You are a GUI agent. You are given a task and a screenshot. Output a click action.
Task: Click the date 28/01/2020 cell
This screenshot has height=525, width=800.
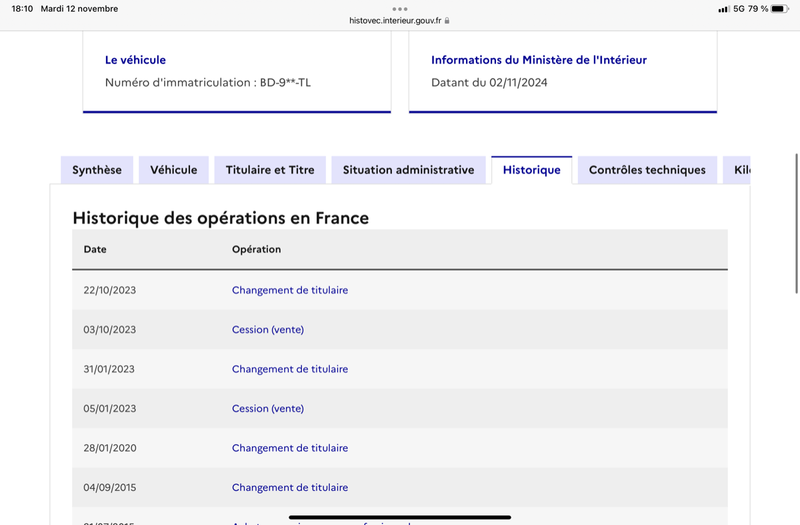click(x=110, y=448)
